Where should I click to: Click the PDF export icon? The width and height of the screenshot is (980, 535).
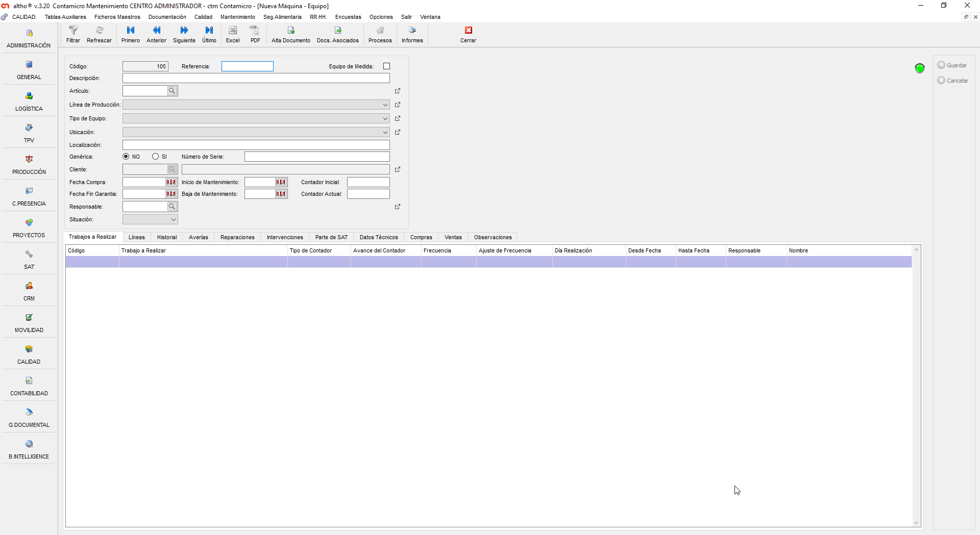255,31
